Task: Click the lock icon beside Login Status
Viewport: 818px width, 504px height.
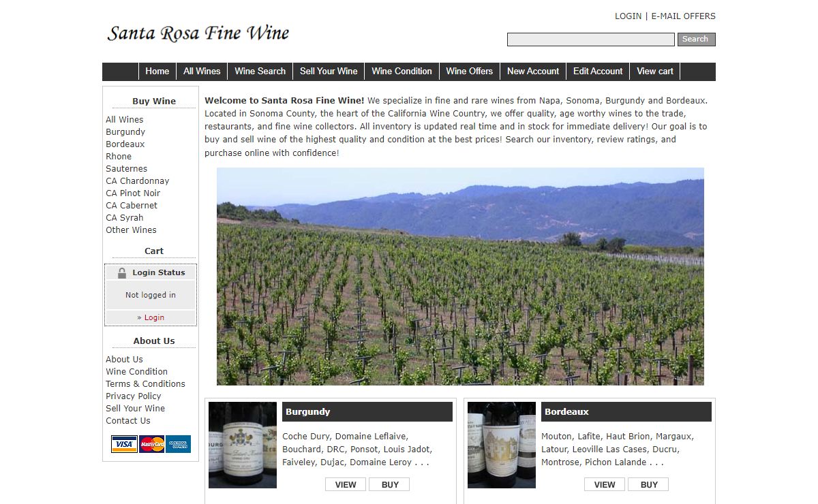Action: pos(122,273)
